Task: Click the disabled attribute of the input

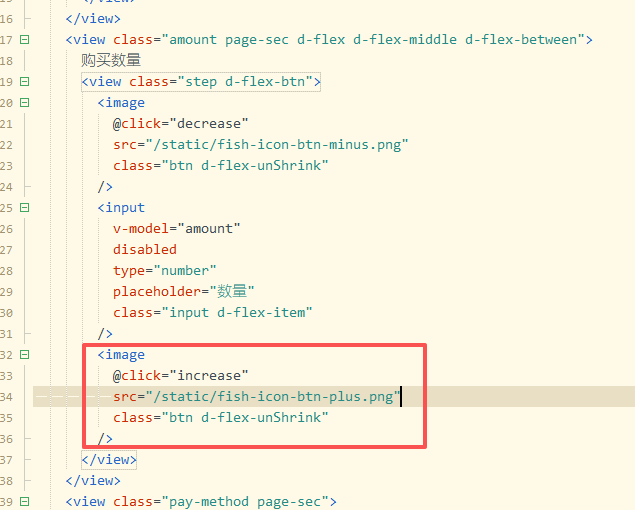Action: (x=144, y=250)
